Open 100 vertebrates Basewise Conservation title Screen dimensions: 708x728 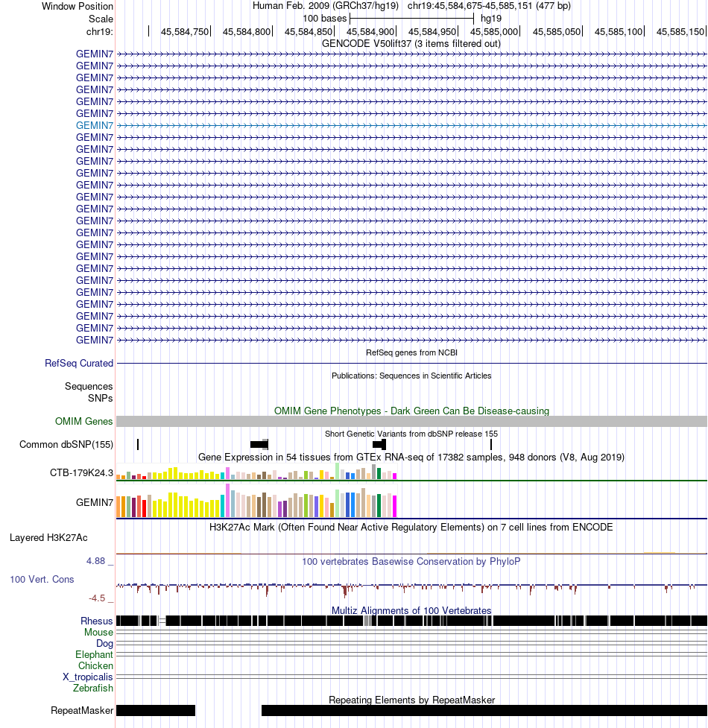click(411, 561)
